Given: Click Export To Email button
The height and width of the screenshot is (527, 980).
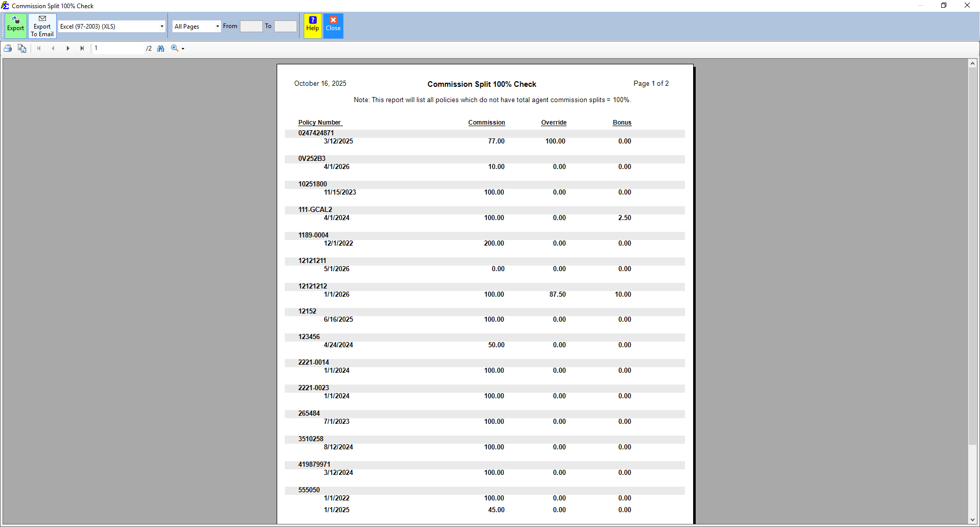Looking at the screenshot, I should pyautogui.click(x=42, y=26).
